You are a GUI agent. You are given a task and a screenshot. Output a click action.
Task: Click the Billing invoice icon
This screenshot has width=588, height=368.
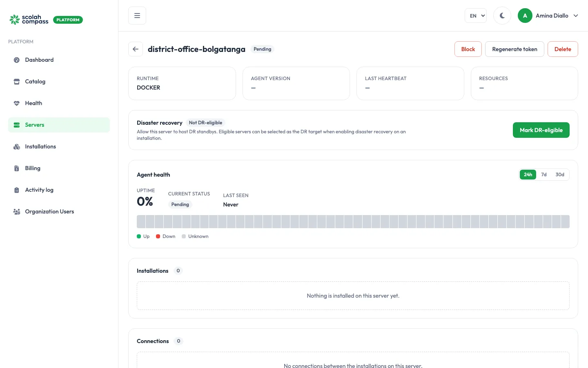[x=17, y=168]
